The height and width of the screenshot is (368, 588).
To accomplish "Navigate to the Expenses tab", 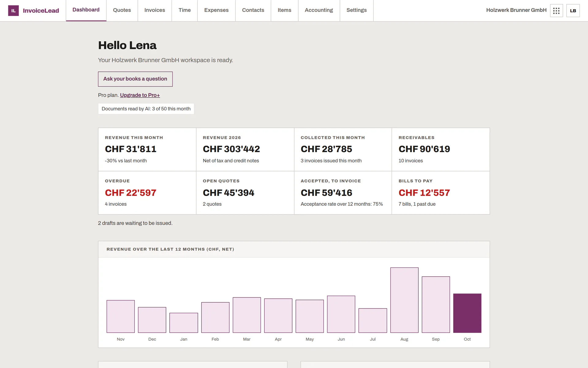I will point(217,10).
